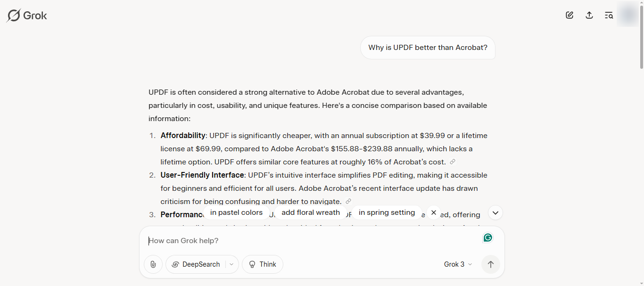
Task: Toggle the DeepSearch mode button
Action: (196, 264)
